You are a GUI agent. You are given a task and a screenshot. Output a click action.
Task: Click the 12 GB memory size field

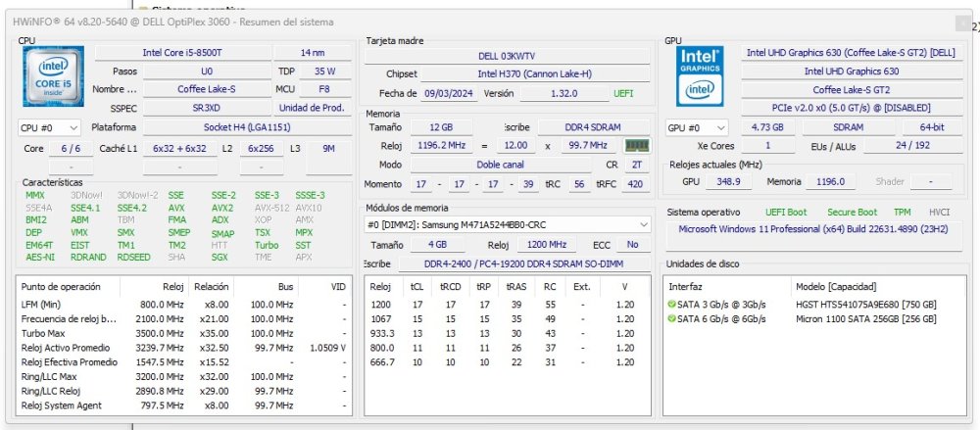click(x=441, y=127)
